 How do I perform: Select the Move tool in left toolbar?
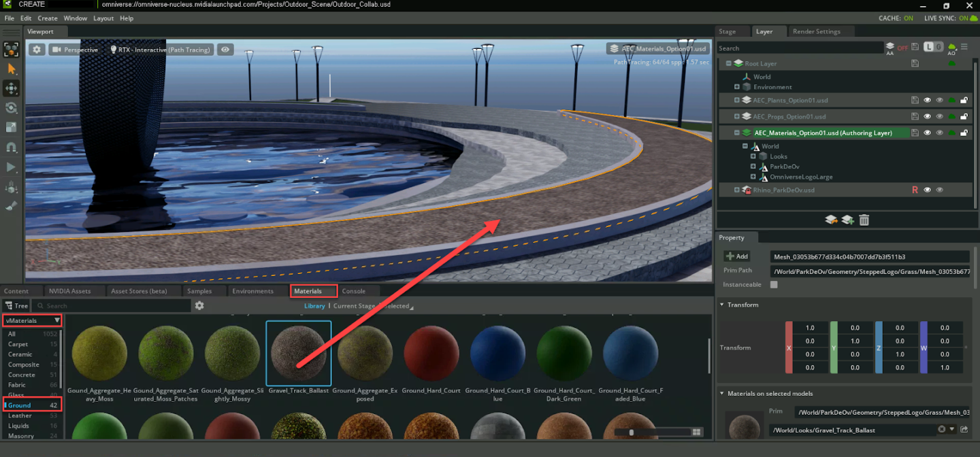[x=11, y=88]
